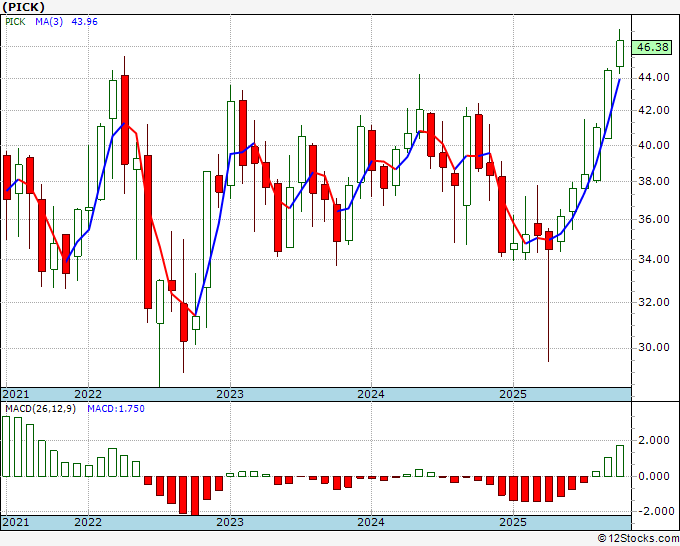Click the 2024 label on MACD timeline

(371, 522)
